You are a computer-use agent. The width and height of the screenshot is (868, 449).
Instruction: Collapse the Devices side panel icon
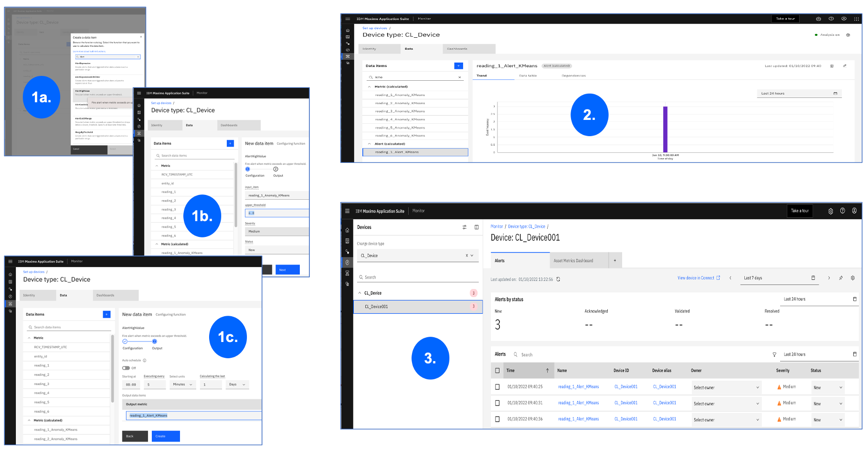tap(476, 227)
